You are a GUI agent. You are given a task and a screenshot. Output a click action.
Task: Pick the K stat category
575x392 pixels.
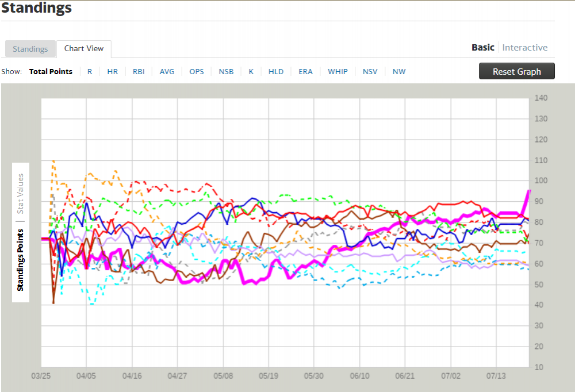[251, 72]
